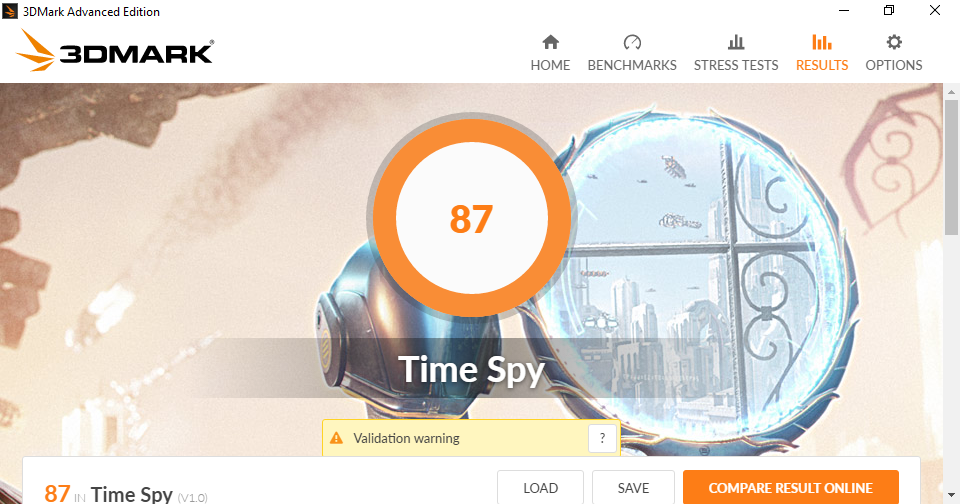The width and height of the screenshot is (960, 504).
Task: Open the validation warning help question mark
Action: point(602,438)
